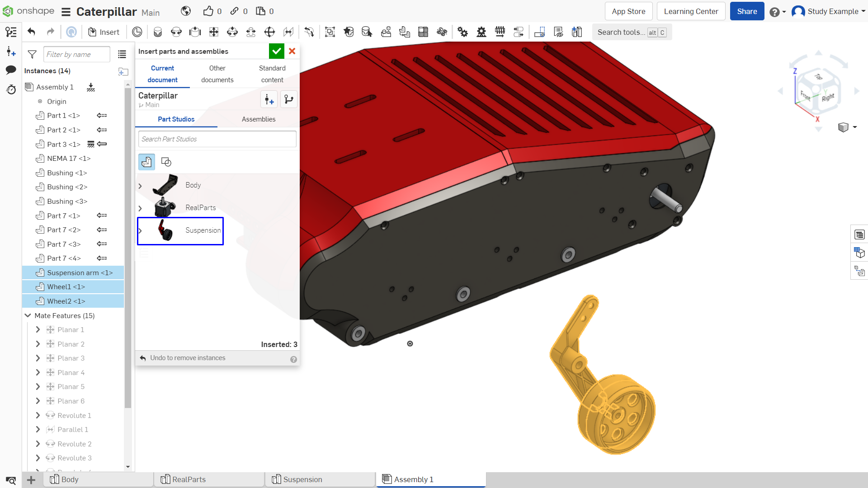This screenshot has height=488, width=868.
Task: Open the Study Example account menu
Action: coord(828,11)
